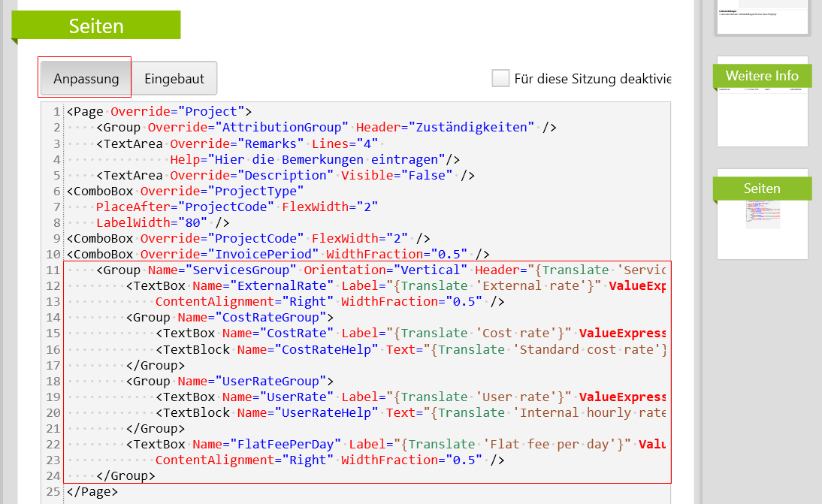
Task: Click line number 11 in the editor gutter
Action: tap(53, 270)
